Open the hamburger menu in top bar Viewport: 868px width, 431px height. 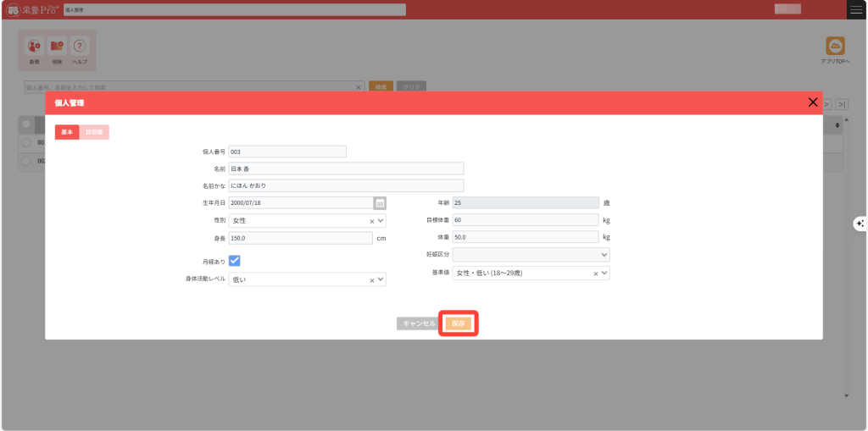(856, 9)
